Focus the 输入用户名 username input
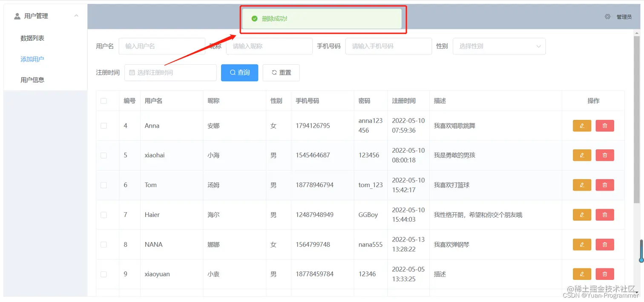Screen dimensions: 644x302 pos(162,46)
